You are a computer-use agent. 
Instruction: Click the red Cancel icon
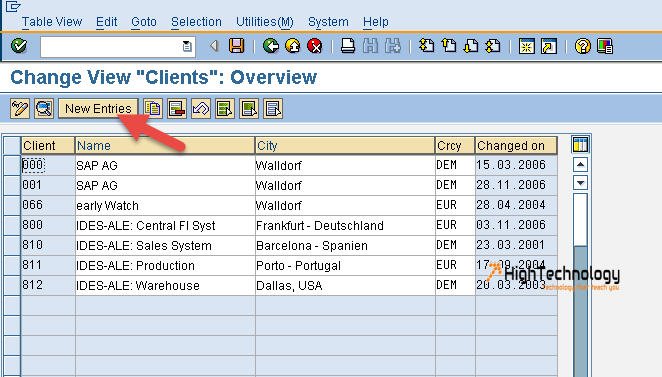(315, 46)
